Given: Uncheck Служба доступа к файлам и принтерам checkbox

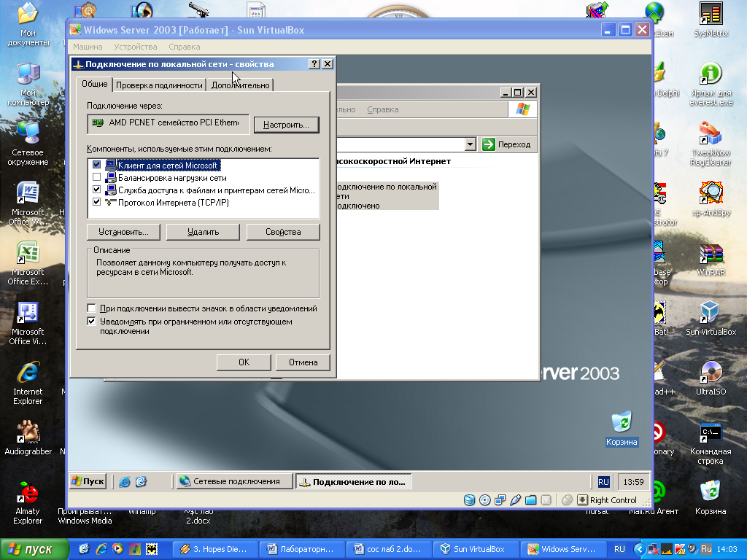Looking at the screenshot, I should point(97,190).
